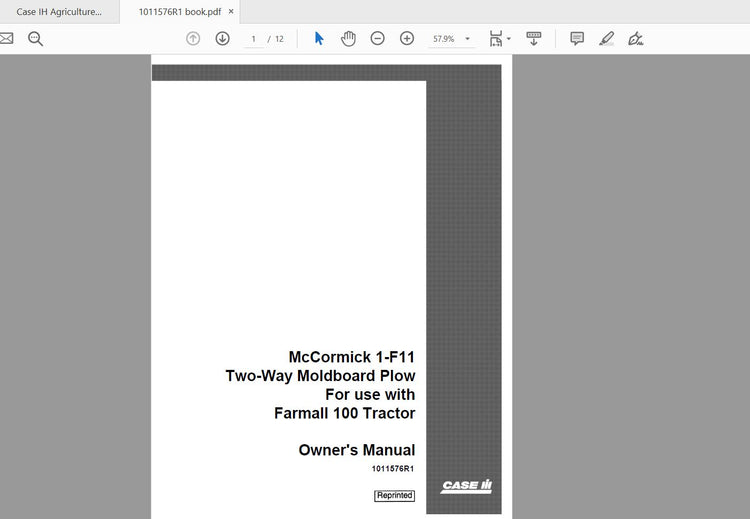Open the find text magnifier tool

tap(35, 39)
